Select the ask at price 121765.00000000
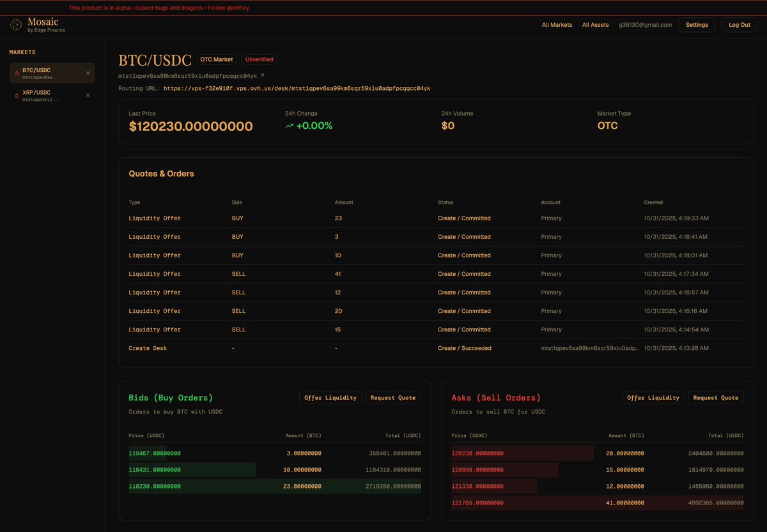The image size is (767, 532). 598,503
